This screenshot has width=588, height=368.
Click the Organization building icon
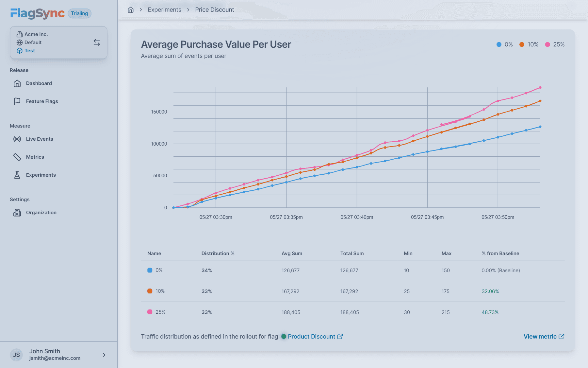click(17, 213)
